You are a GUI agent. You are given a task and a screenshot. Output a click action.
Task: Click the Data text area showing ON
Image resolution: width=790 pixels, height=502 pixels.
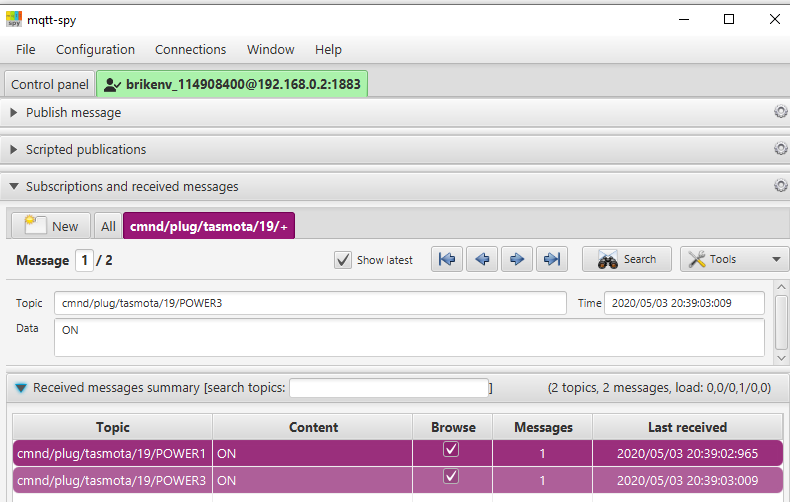409,338
